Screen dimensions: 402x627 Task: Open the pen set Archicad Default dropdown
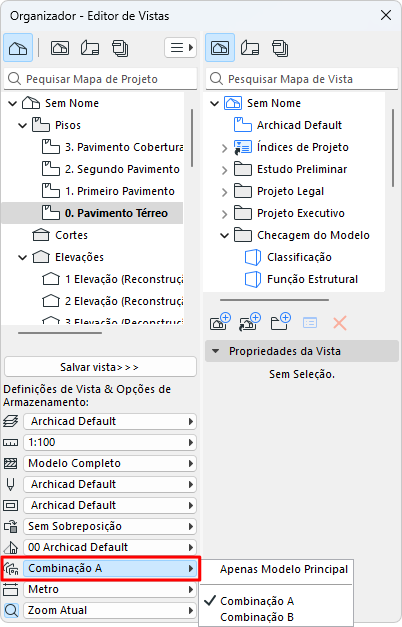pyautogui.click(x=110, y=484)
